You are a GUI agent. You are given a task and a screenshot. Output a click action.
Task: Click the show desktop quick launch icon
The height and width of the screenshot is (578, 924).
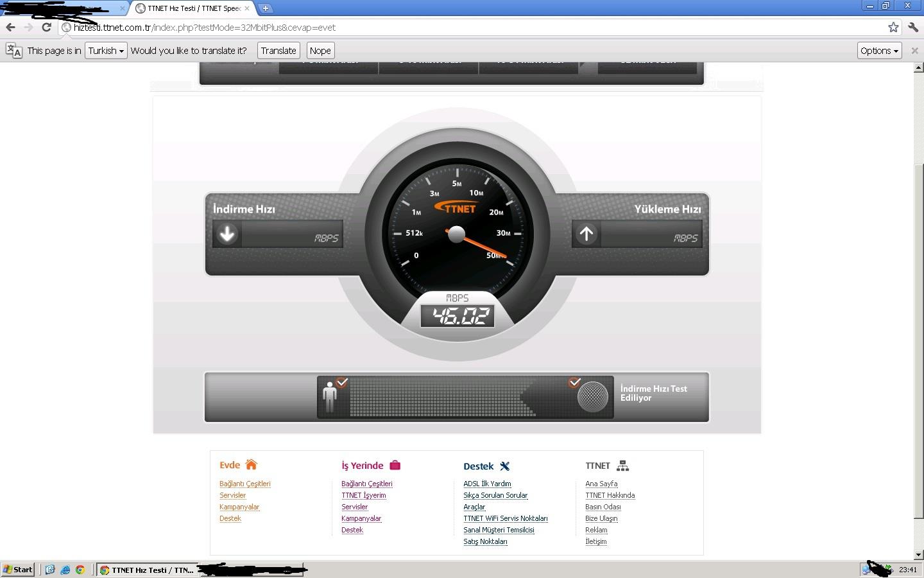coord(50,570)
